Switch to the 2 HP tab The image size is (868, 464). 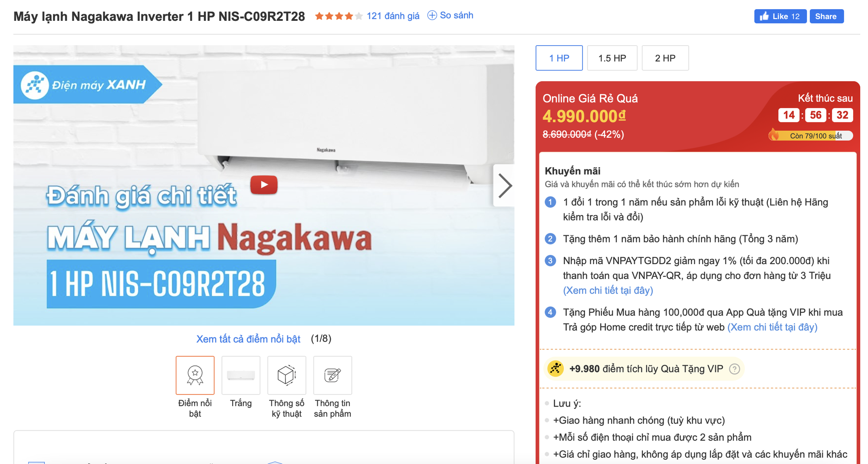pyautogui.click(x=665, y=58)
